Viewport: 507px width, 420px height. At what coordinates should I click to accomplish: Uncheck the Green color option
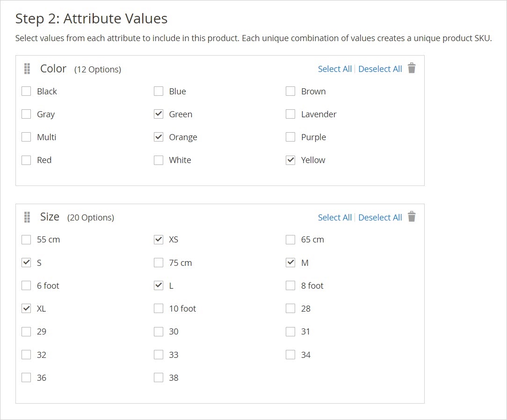click(159, 114)
